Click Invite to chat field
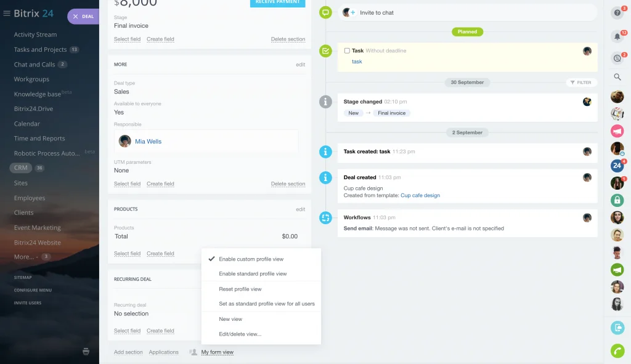The image size is (631, 364). coord(377,12)
